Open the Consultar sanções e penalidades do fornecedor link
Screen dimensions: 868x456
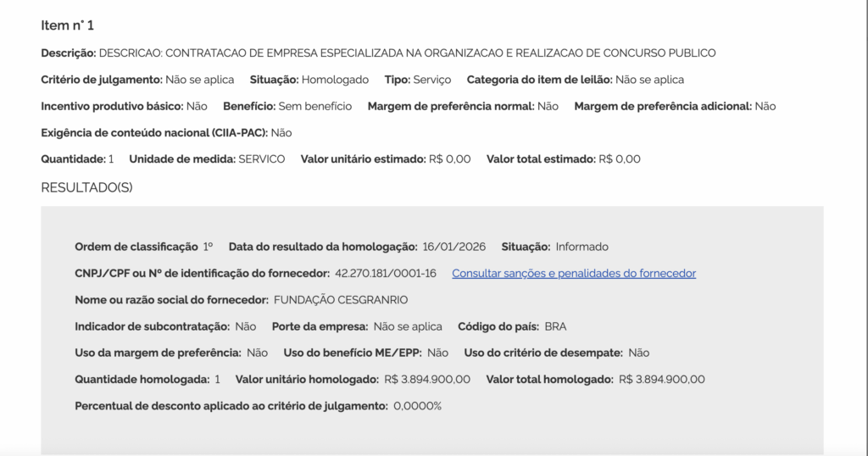click(x=574, y=274)
